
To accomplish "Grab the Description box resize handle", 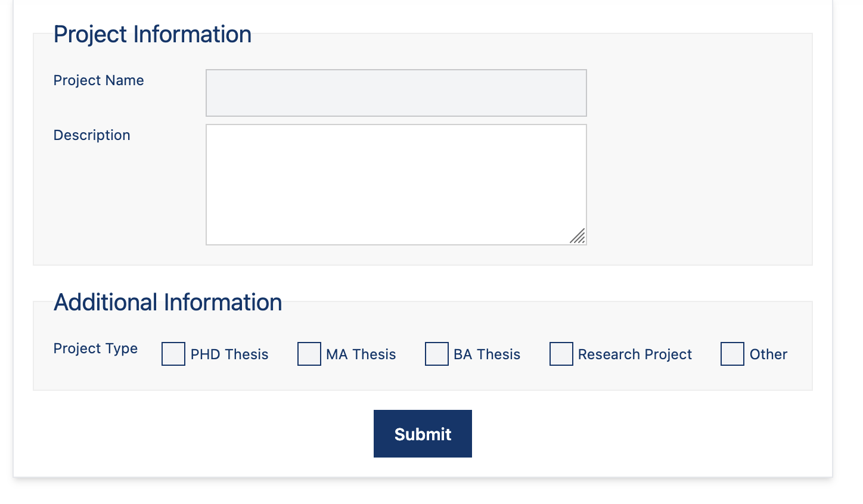I will (578, 237).
